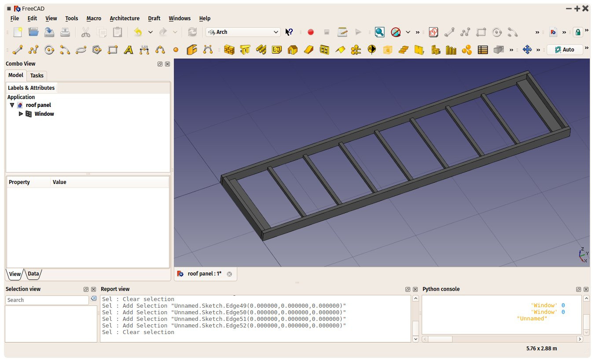Screen dimensions: 596x364
Task: Collapse the roof panel tree node
Action: pyautogui.click(x=12, y=105)
